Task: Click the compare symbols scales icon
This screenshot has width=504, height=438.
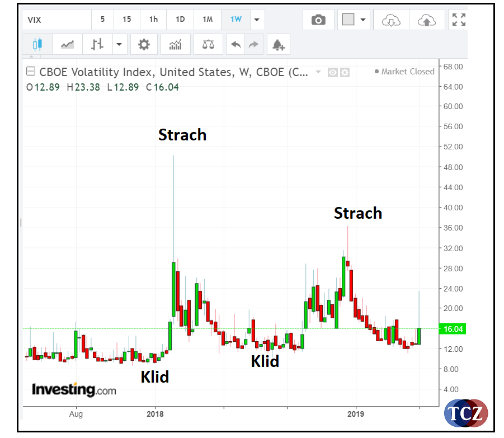Action: (x=208, y=44)
